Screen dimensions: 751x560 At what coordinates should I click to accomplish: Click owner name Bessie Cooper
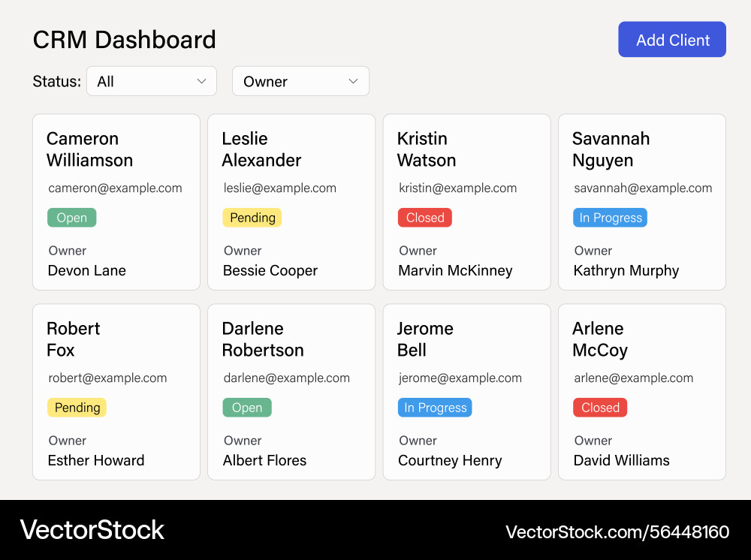[270, 270]
